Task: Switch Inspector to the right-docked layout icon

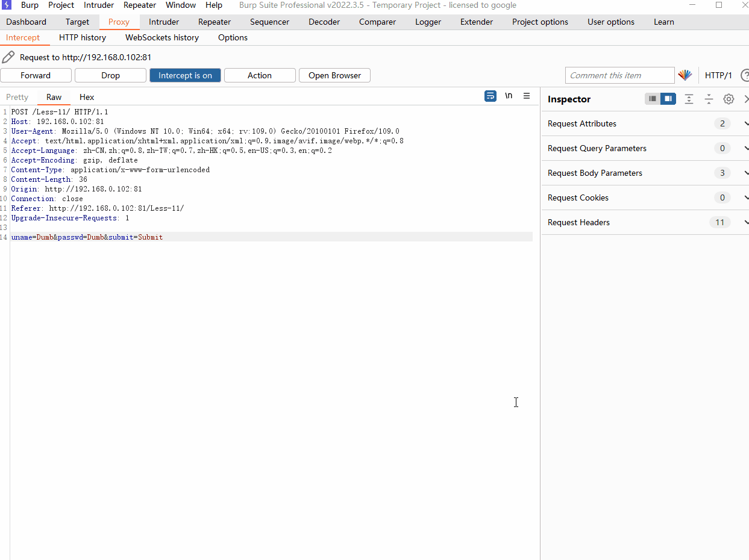Action: click(x=668, y=99)
